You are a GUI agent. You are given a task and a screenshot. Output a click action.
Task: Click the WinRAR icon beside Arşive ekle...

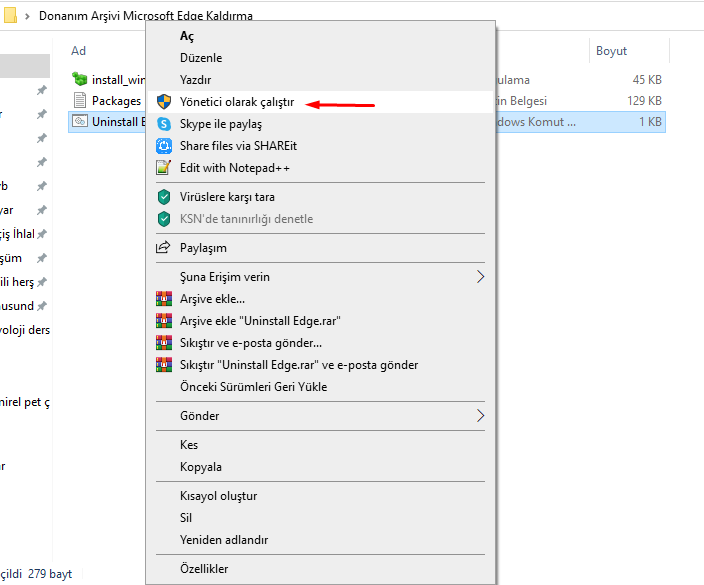[x=164, y=298]
